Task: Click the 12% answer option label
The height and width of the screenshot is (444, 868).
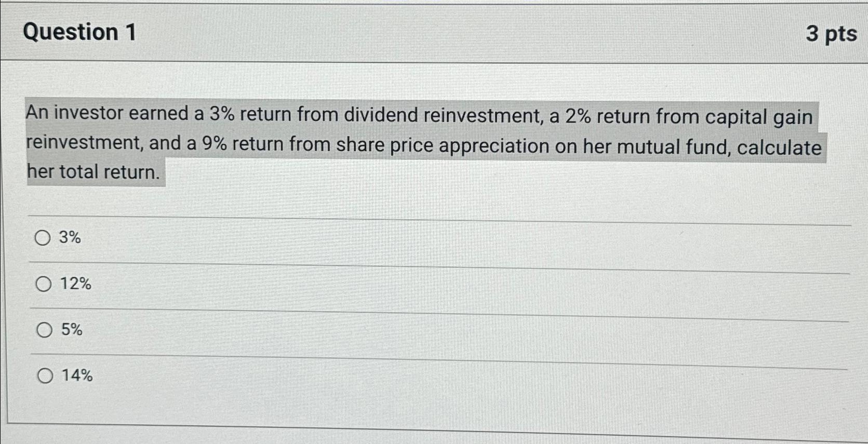Action: coord(76,284)
